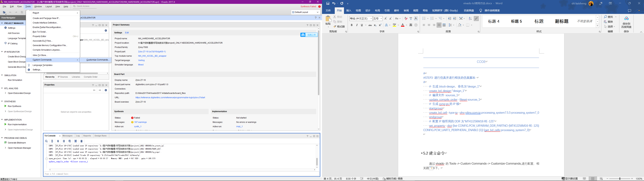Toggle show paragraph marks button
The height and width of the screenshot is (181, 644).
[x=476, y=18]
